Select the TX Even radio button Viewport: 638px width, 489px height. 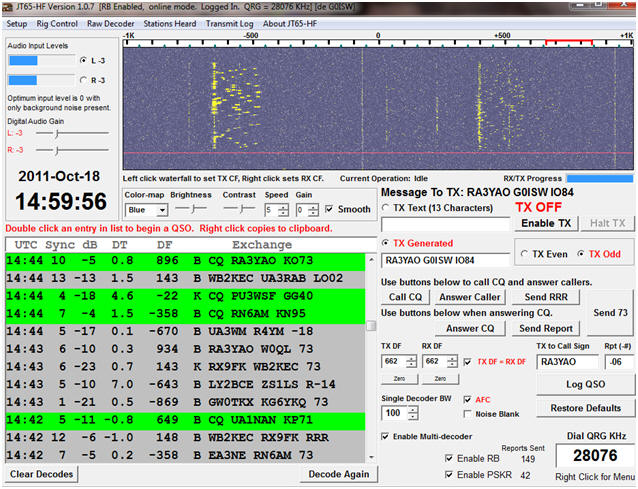[524, 254]
